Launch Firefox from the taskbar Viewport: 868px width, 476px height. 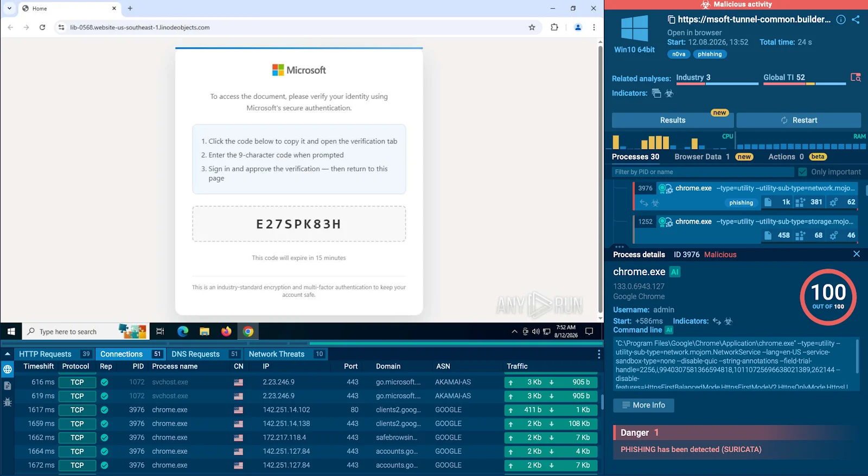coord(226,332)
